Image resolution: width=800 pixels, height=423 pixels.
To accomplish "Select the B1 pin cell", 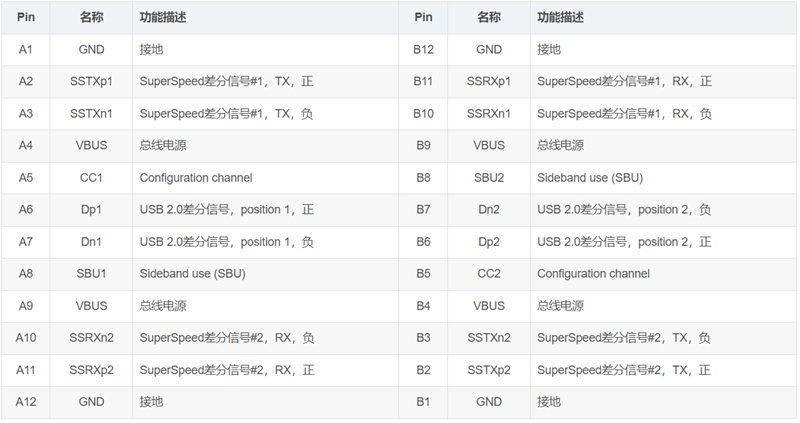I will pos(423,401).
